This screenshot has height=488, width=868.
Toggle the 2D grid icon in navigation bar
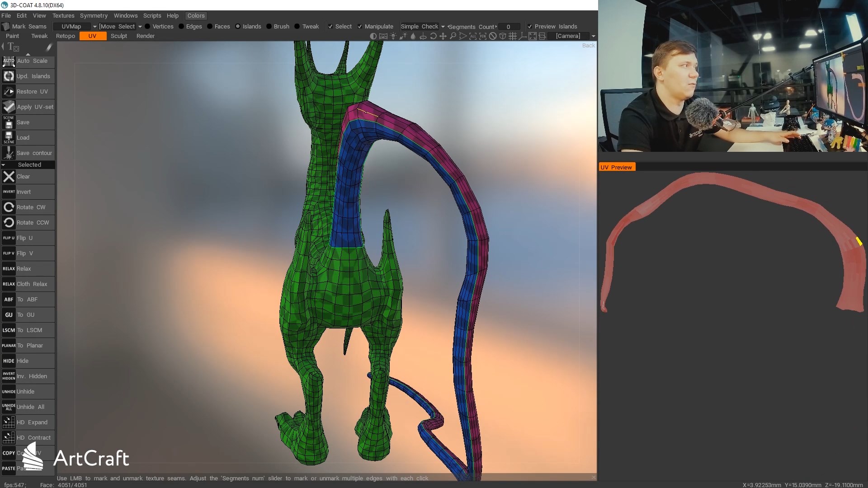pos(513,36)
